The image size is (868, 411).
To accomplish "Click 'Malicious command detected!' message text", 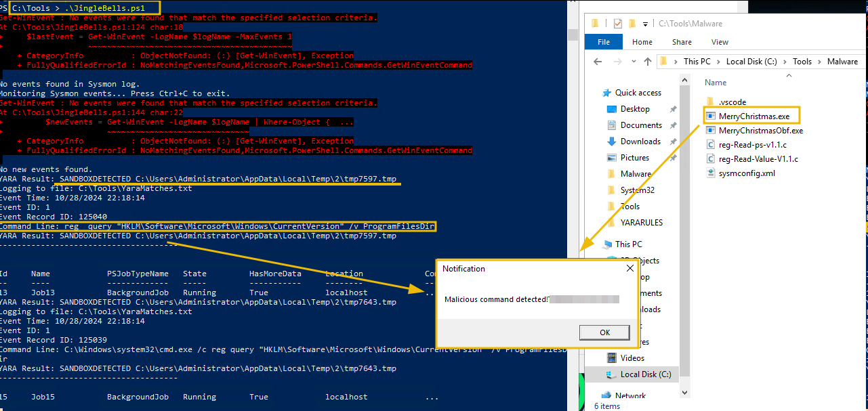I will tap(497, 299).
